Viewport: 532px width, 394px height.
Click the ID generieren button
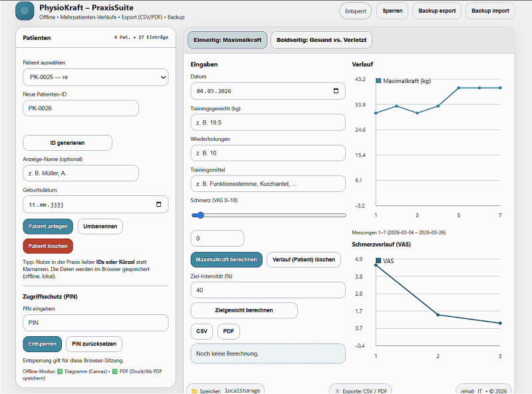click(67, 143)
